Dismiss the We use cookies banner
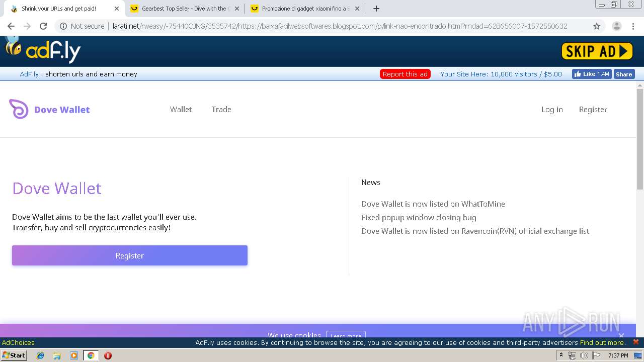Viewport: 644px width, 362px height. [621, 335]
